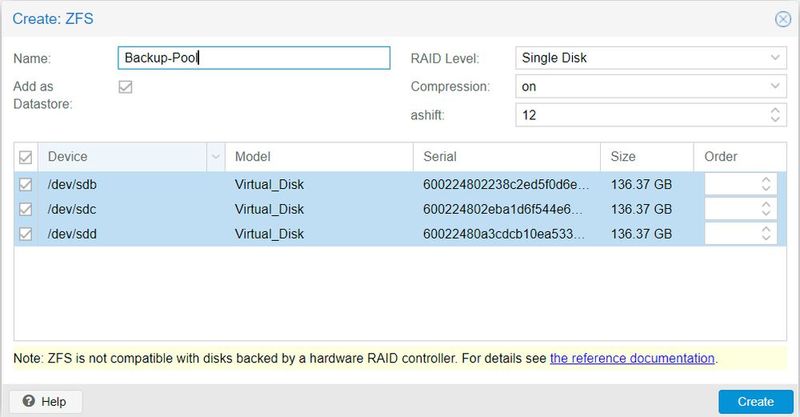Click the Order column header

click(740, 157)
